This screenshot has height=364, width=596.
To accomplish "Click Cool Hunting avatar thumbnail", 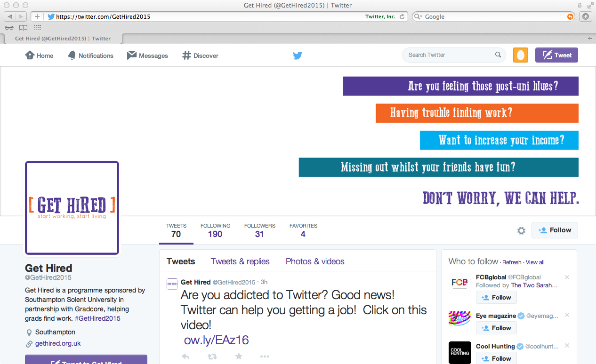I will click(x=460, y=353).
